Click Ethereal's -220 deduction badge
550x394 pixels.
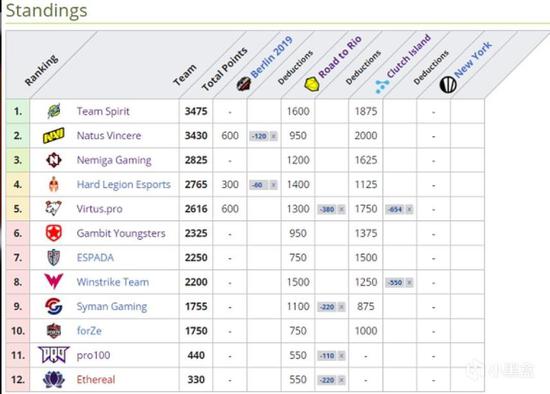[331, 380]
